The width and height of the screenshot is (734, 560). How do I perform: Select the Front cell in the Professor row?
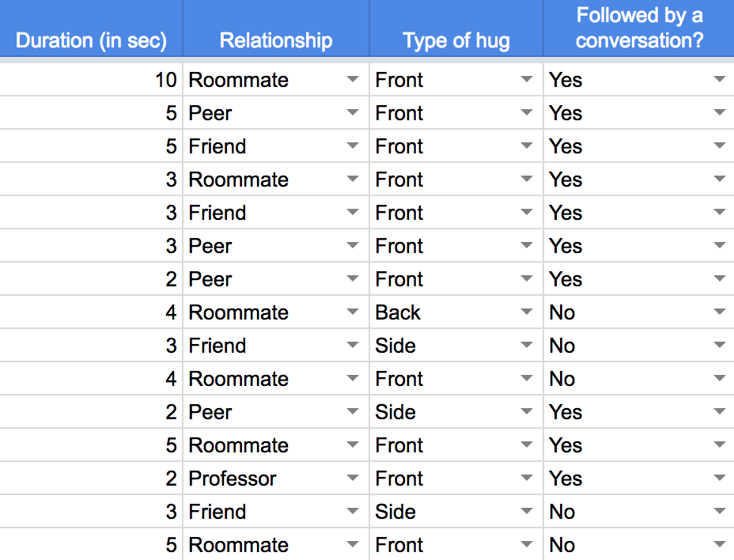tap(456, 479)
